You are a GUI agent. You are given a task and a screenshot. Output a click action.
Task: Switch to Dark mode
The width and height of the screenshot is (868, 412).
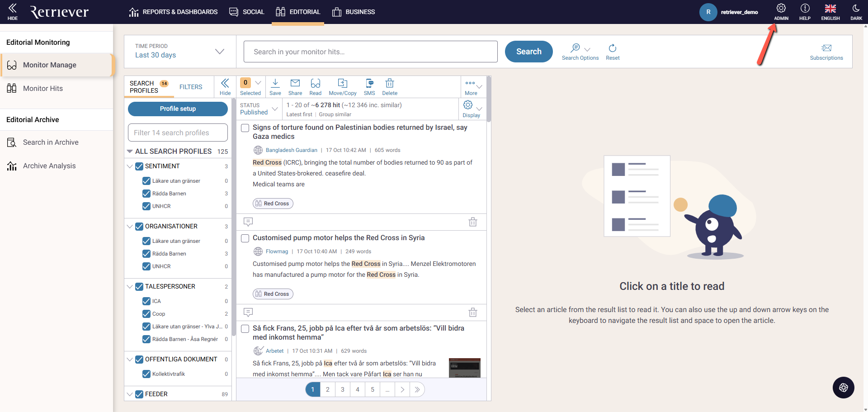point(856,12)
